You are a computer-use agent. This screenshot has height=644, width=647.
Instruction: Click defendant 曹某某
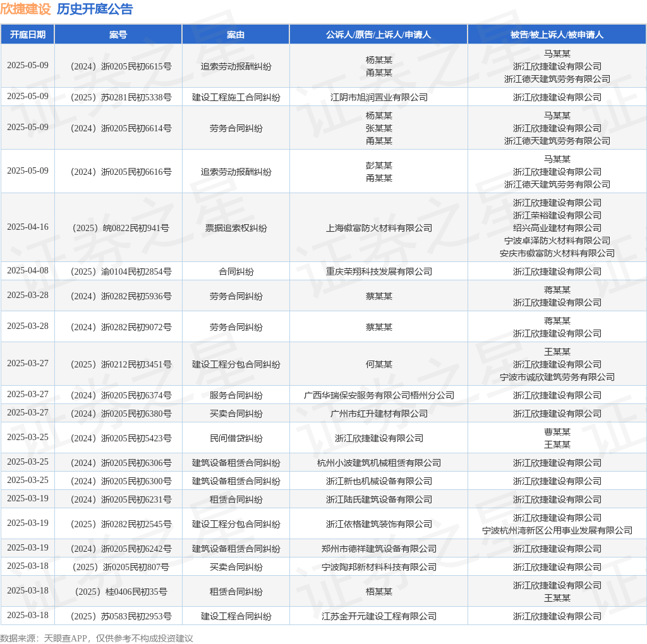pyautogui.click(x=557, y=432)
